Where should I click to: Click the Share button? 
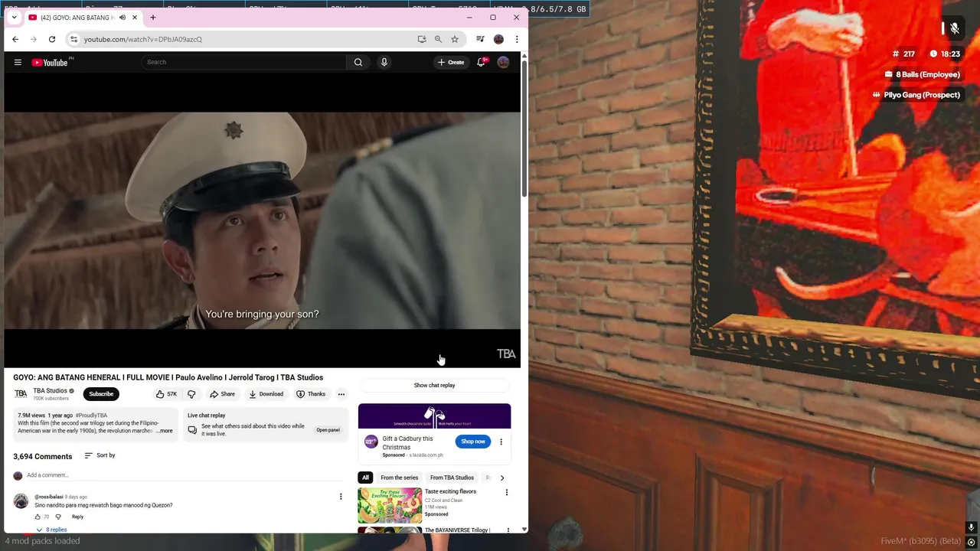click(223, 394)
